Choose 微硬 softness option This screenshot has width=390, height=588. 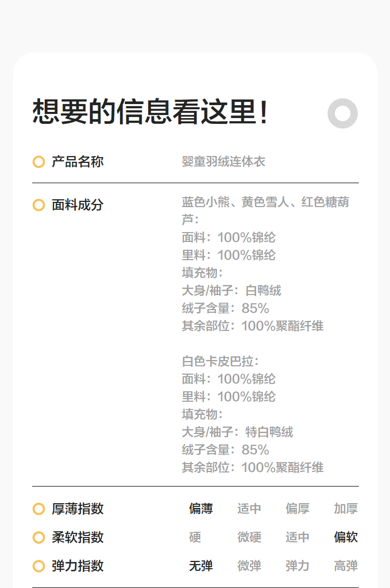click(x=249, y=538)
